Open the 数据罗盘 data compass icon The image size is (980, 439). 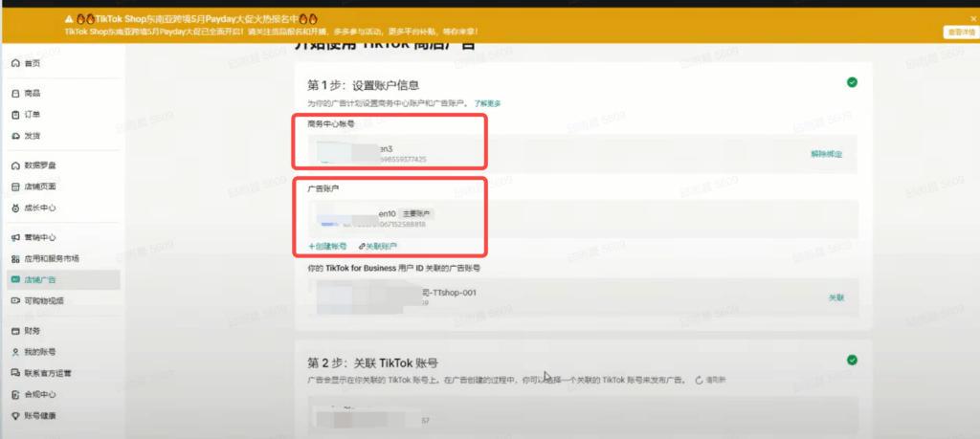coord(15,166)
